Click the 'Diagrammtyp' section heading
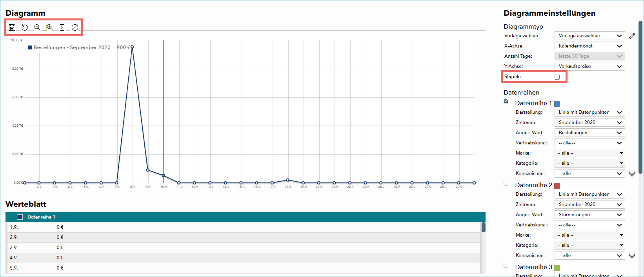Viewport: 644px width, 277px height. tap(523, 27)
